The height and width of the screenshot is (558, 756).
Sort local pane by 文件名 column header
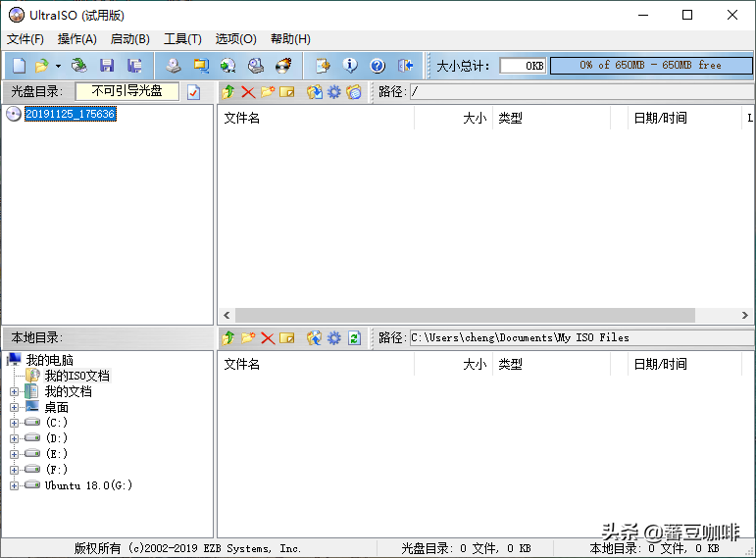pos(316,364)
